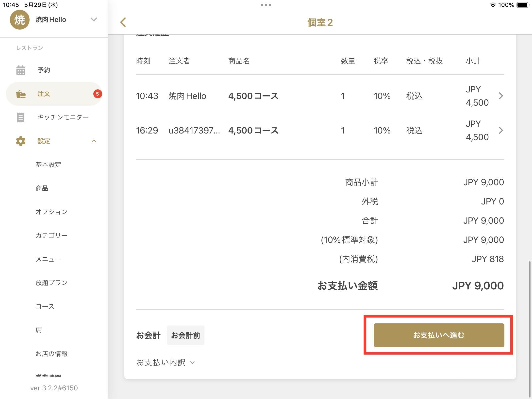The height and width of the screenshot is (399, 532).
Task: Click the 時刻 column header
Action: pos(143,61)
